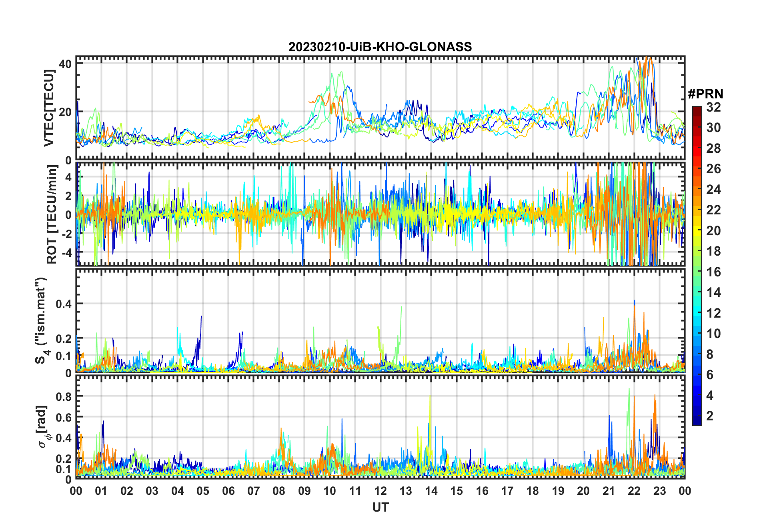Click colorbar tick label 30
The width and height of the screenshot is (761, 532).
pyautogui.click(x=713, y=128)
